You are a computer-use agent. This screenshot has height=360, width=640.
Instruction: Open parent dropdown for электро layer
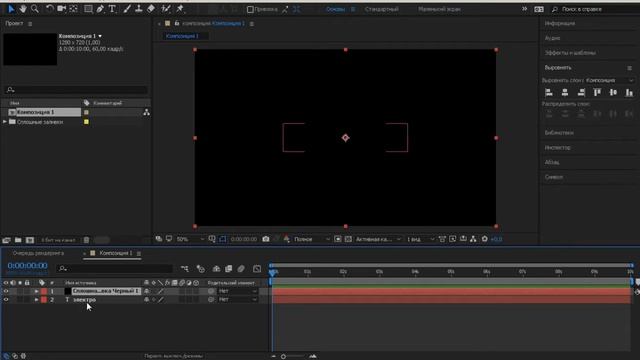point(238,300)
